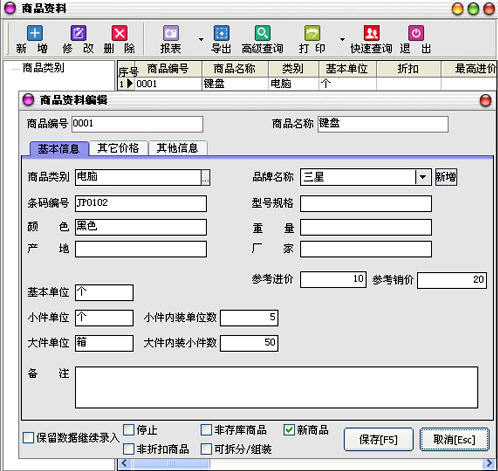Click the 基本单位 column header
Image resolution: width=498 pixels, height=471 pixels.
347,69
